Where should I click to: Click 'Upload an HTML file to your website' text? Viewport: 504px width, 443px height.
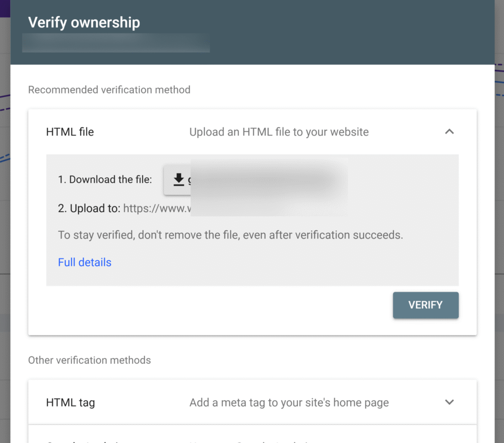tap(279, 132)
